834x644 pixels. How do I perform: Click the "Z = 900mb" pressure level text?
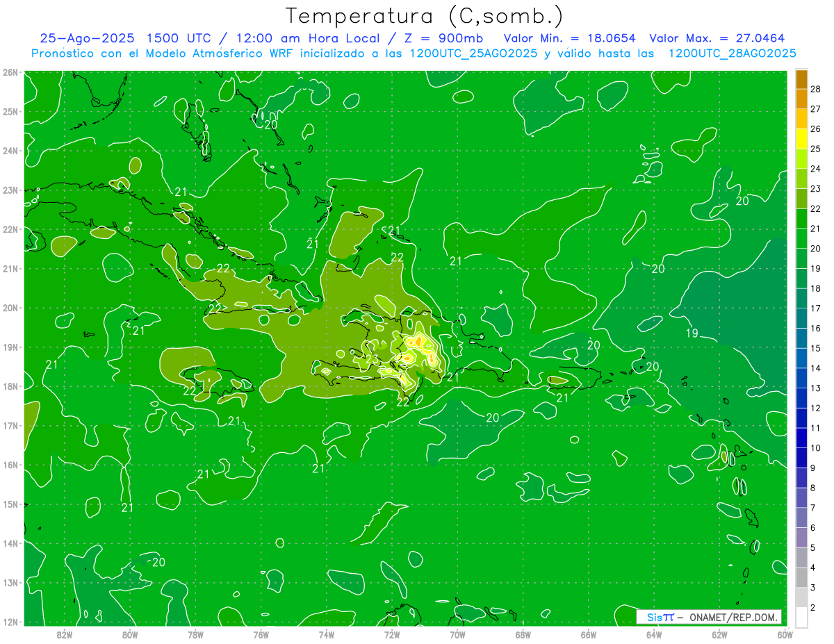pyautogui.click(x=443, y=38)
